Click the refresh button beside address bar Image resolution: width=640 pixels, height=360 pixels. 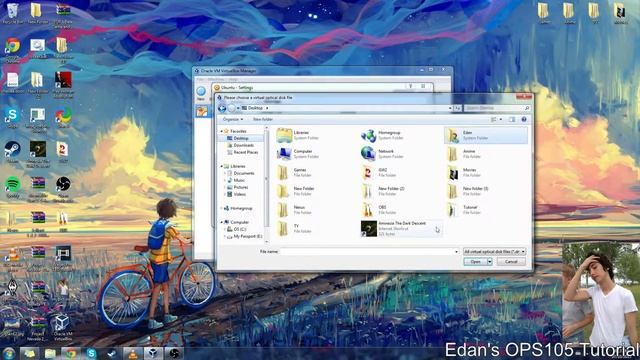[458, 108]
